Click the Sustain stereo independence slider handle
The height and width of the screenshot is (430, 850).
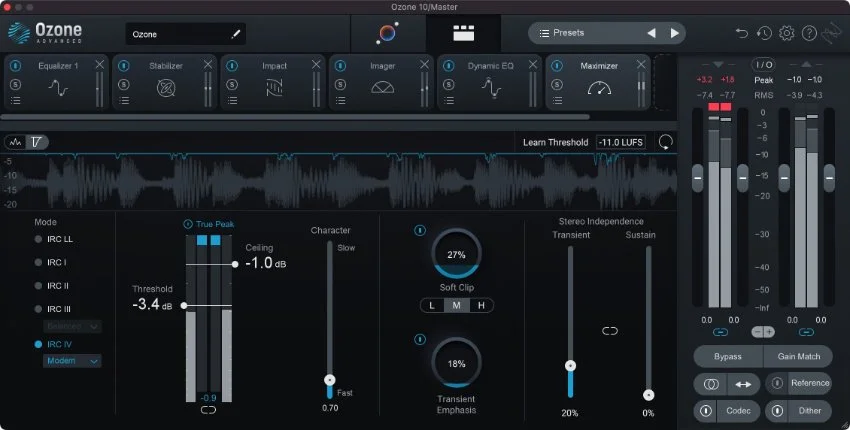pyautogui.click(x=648, y=395)
